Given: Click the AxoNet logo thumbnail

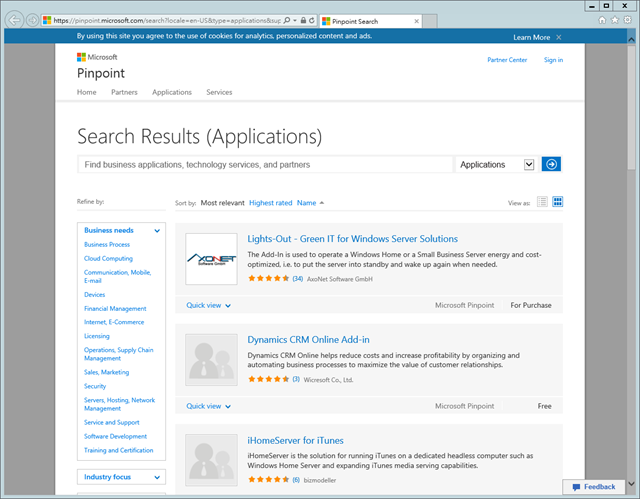Looking at the screenshot, I should (x=211, y=259).
